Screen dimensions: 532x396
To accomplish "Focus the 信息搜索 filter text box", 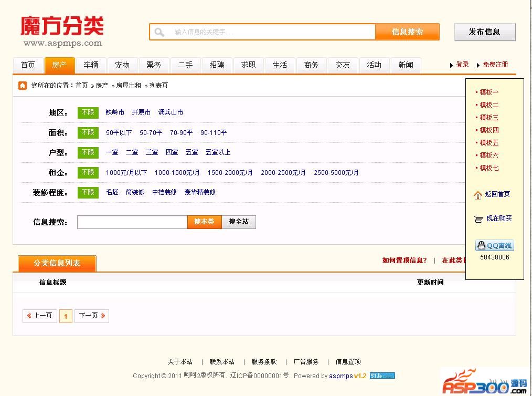I will click(132, 222).
